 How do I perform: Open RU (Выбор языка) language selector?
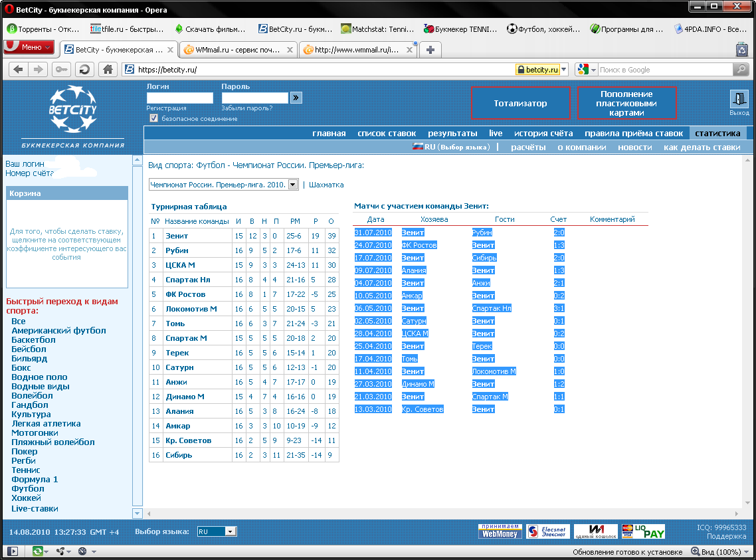[451, 147]
